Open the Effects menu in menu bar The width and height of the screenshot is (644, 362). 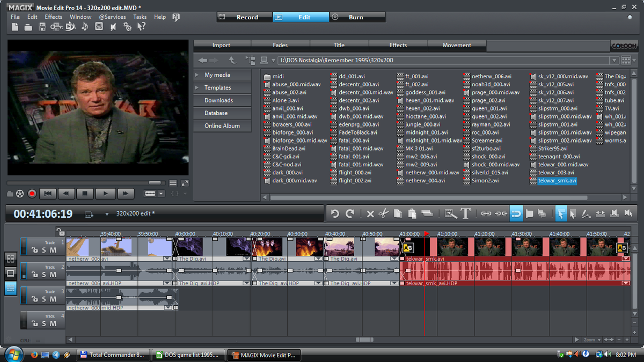coord(54,17)
